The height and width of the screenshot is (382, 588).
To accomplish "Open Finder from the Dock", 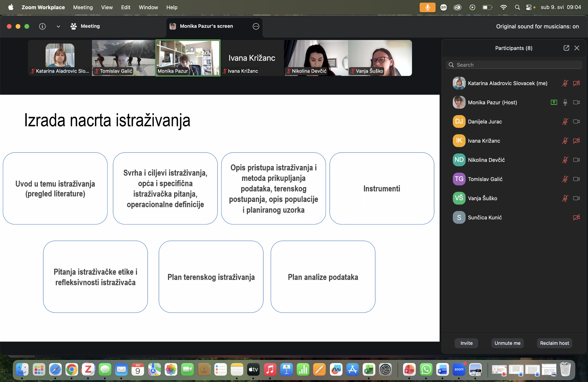I will (x=22, y=369).
